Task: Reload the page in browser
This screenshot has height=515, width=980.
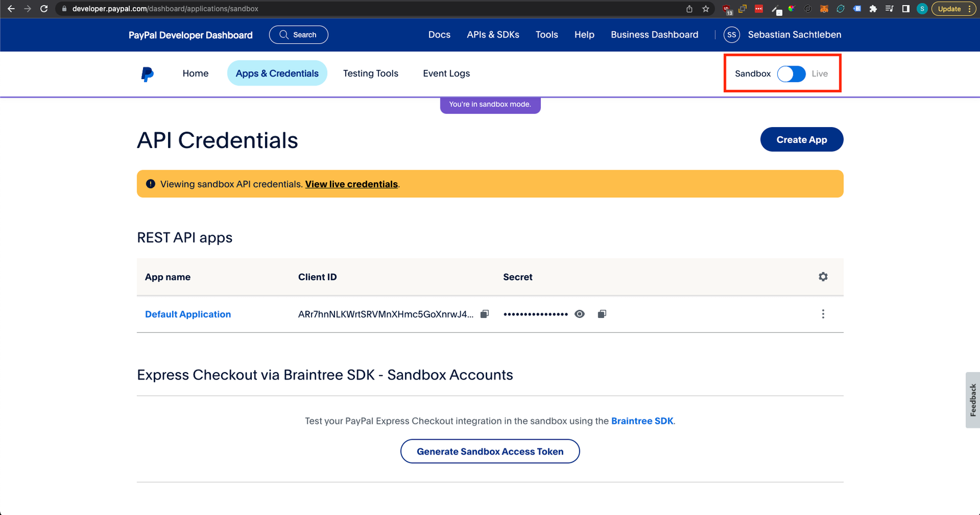Action: pos(44,9)
